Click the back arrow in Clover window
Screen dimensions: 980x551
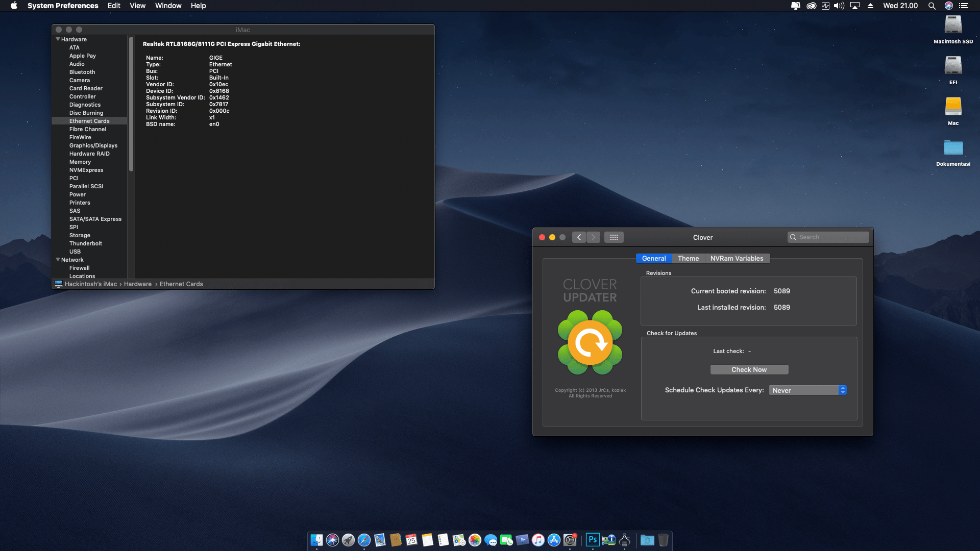pos(579,237)
